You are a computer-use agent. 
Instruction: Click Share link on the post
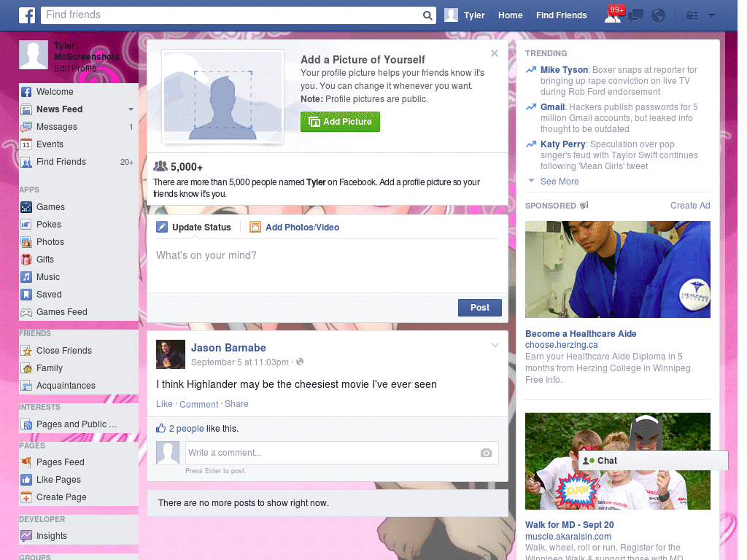click(x=236, y=404)
